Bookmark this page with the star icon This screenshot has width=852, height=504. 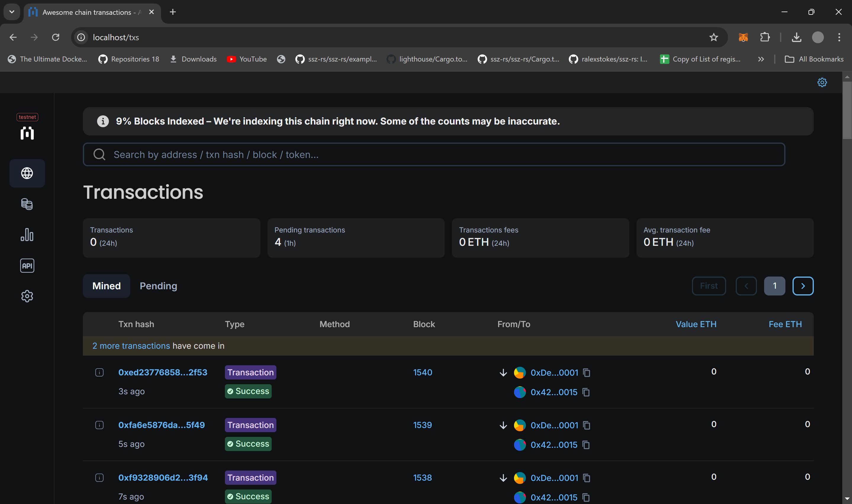click(x=714, y=37)
